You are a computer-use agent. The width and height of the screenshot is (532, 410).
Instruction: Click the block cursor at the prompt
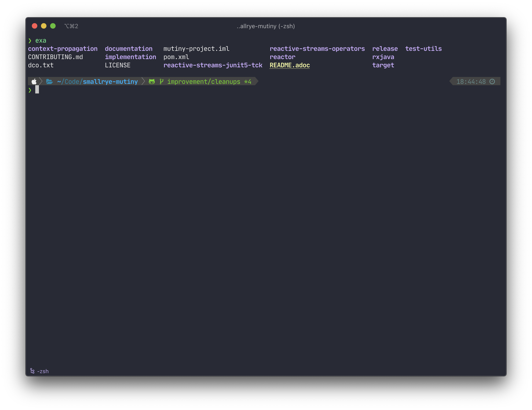(37, 90)
